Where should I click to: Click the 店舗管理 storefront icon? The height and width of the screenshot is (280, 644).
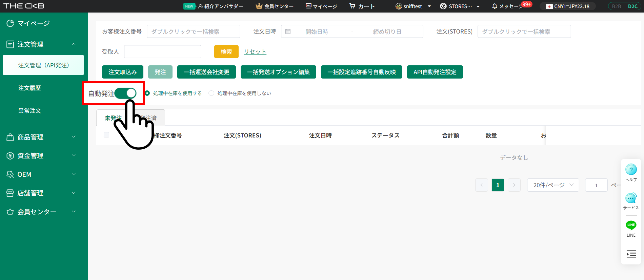coord(10,193)
